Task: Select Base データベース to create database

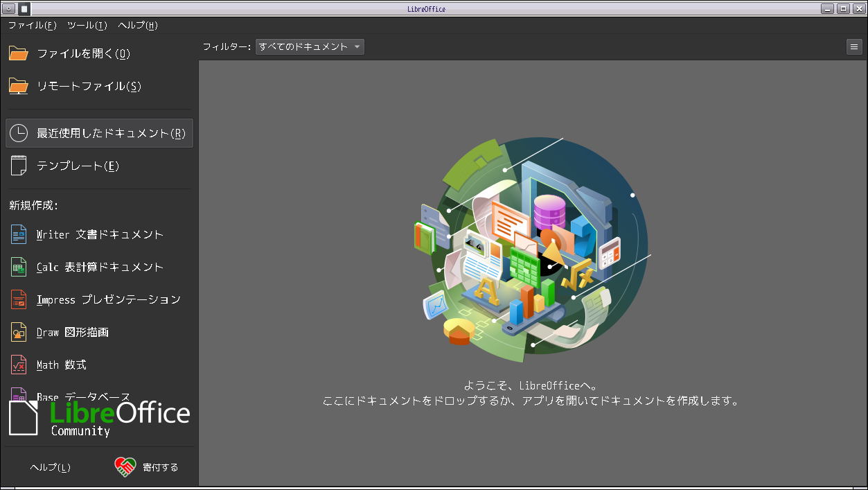Action: (83, 394)
